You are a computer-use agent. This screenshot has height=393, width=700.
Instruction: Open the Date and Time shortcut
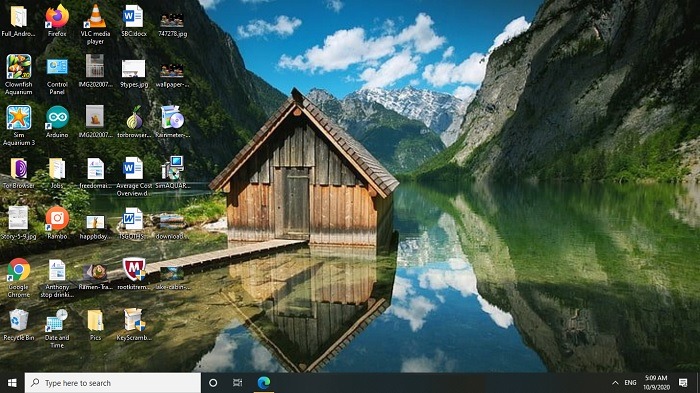pyautogui.click(x=57, y=328)
